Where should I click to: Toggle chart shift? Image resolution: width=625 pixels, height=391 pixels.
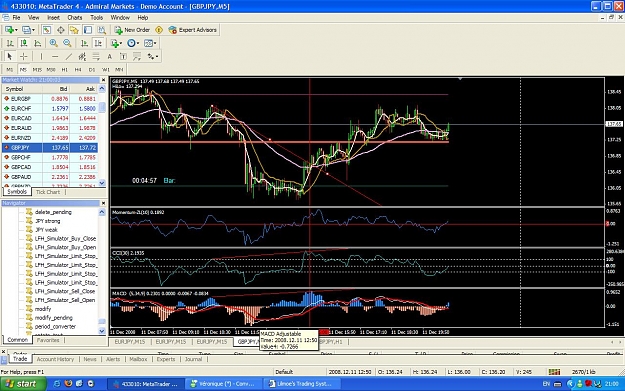click(98, 43)
